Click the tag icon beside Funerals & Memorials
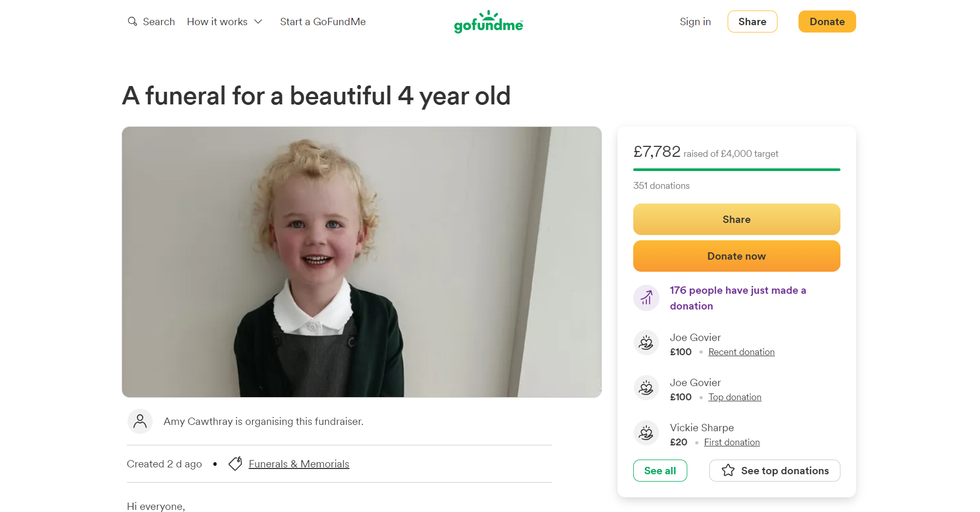This screenshot has height=512, width=980. click(x=235, y=464)
